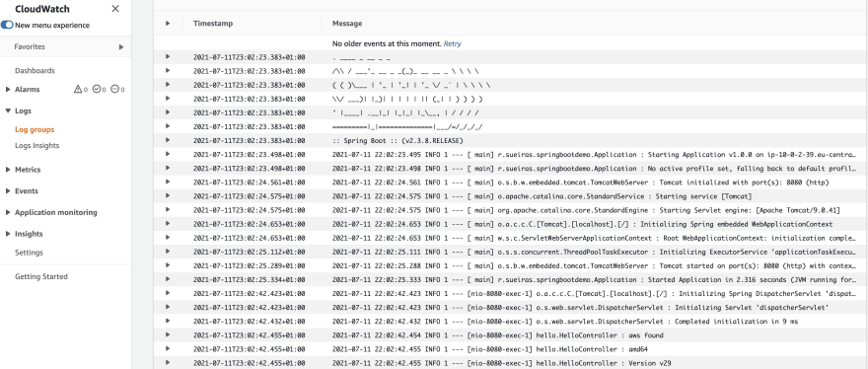Select the 'aws found' log message
The image size is (868, 369).
coord(498,335)
